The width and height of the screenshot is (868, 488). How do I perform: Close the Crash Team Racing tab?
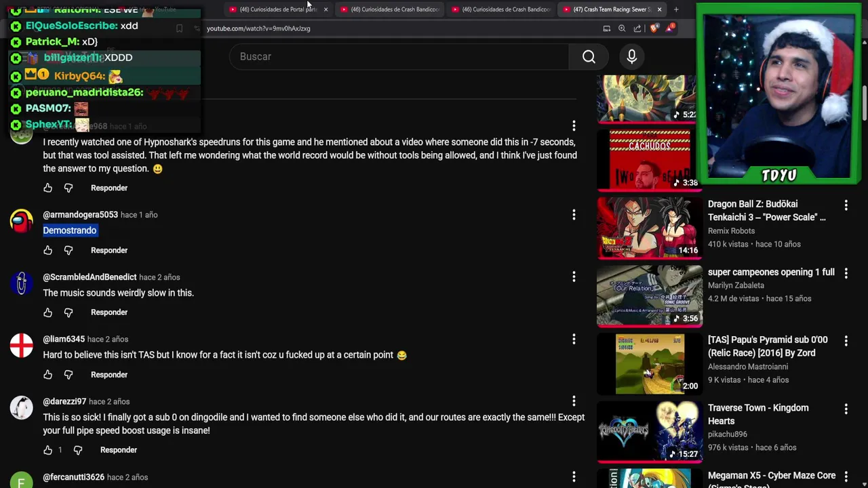click(x=659, y=9)
